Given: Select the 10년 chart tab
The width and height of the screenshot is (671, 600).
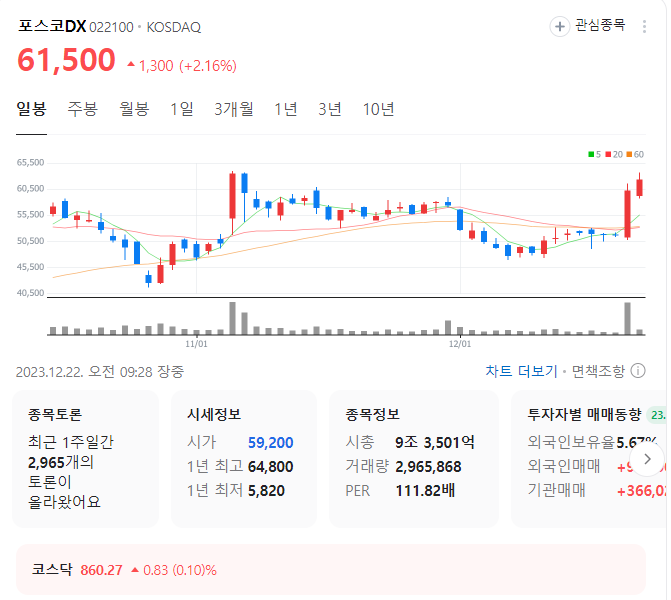Looking at the screenshot, I should 378,109.
